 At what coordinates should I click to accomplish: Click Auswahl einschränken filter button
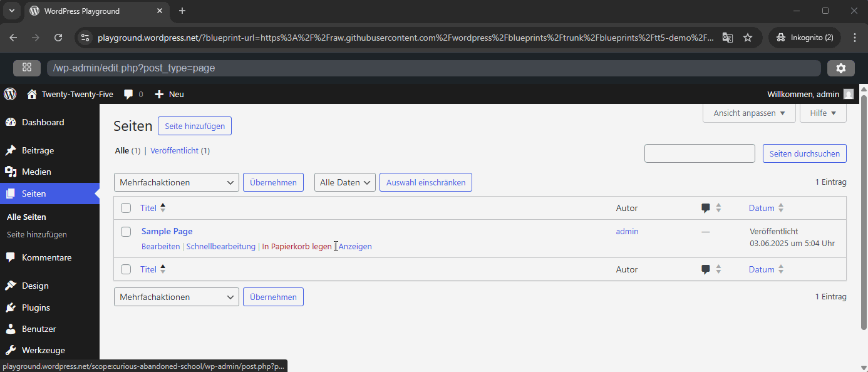pyautogui.click(x=426, y=182)
